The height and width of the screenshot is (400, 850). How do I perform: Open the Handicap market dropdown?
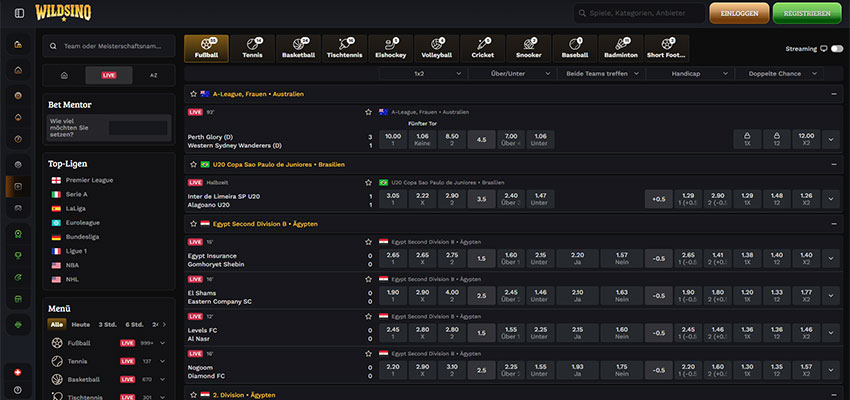pyautogui.click(x=689, y=74)
